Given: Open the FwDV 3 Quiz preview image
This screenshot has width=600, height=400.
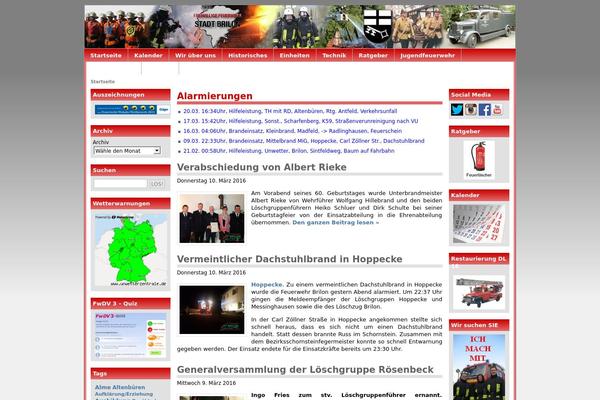Looking at the screenshot, I should point(131,336).
